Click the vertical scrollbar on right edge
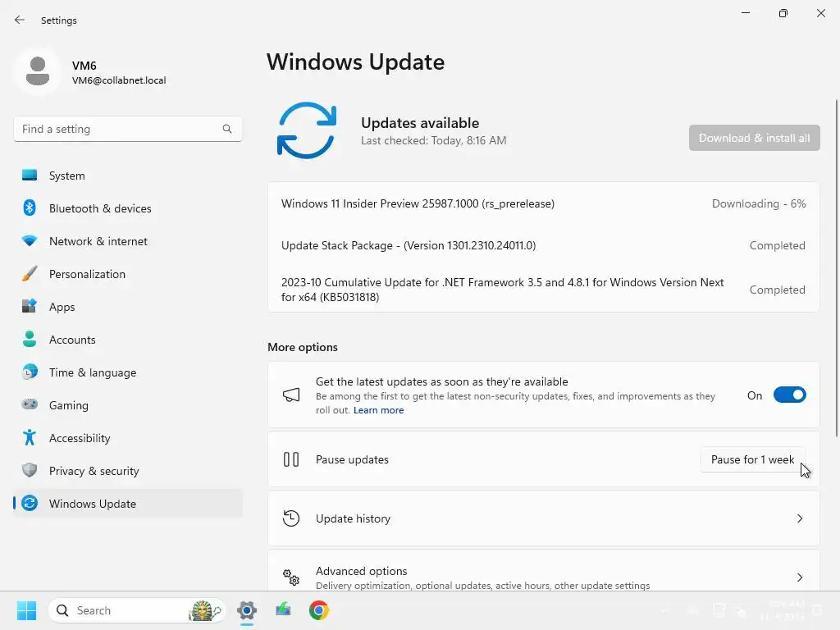The width and height of the screenshot is (840, 630). coord(836,268)
